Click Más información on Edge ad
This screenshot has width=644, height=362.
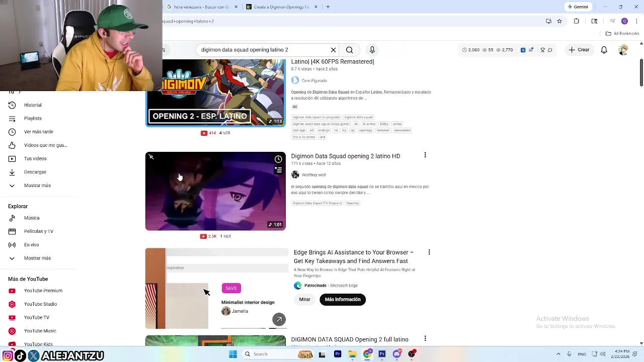pyautogui.click(x=343, y=299)
